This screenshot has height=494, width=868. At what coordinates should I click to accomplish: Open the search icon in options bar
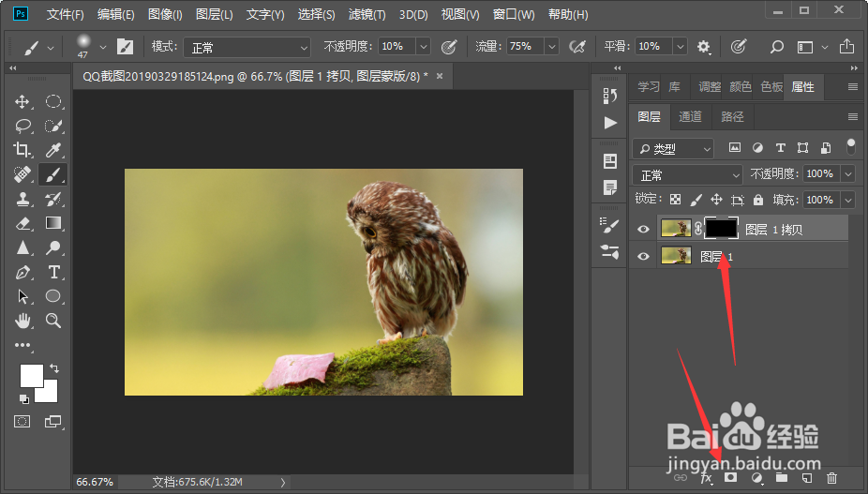pyautogui.click(x=777, y=47)
